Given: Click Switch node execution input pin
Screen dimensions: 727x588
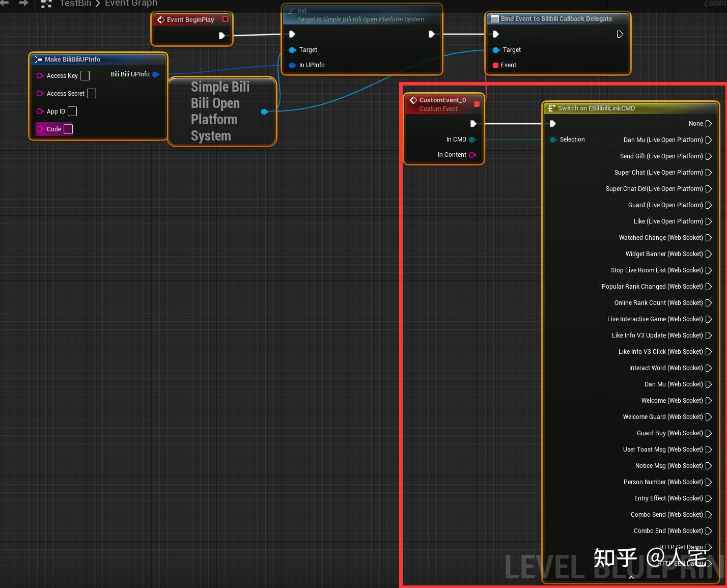Looking at the screenshot, I should [553, 124].
